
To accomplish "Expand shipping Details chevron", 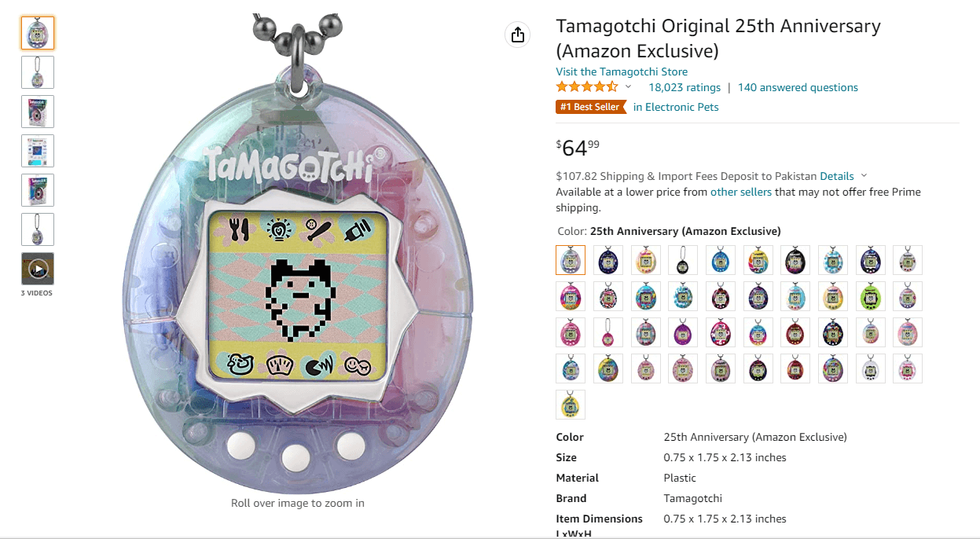I will point(864,176).
